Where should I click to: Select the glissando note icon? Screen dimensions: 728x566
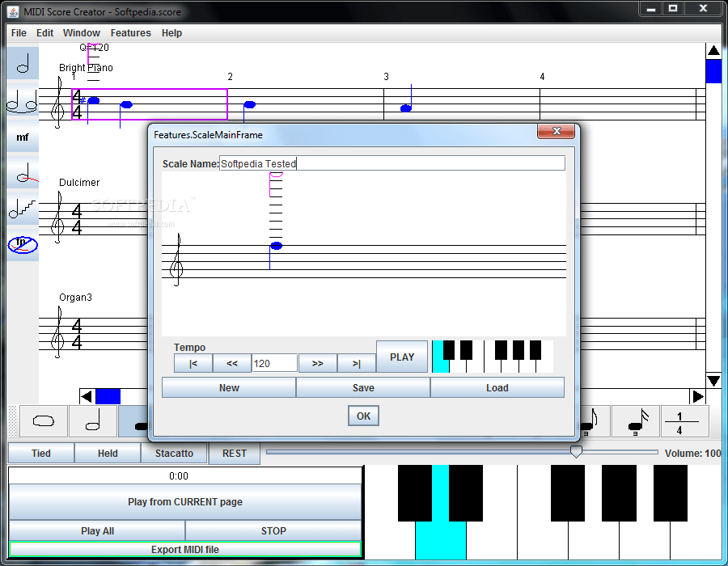pos(22,210)
